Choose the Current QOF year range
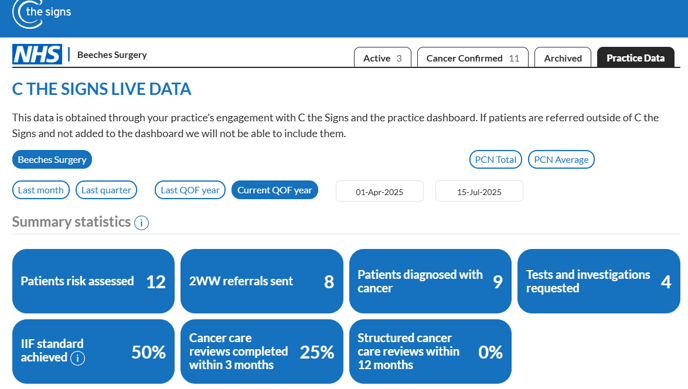The height and width of the screenshot is (389, 688). tap(275, 190)
